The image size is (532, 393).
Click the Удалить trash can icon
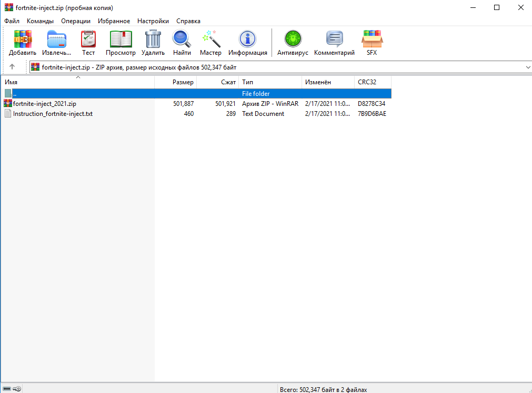tap(153, 39)
